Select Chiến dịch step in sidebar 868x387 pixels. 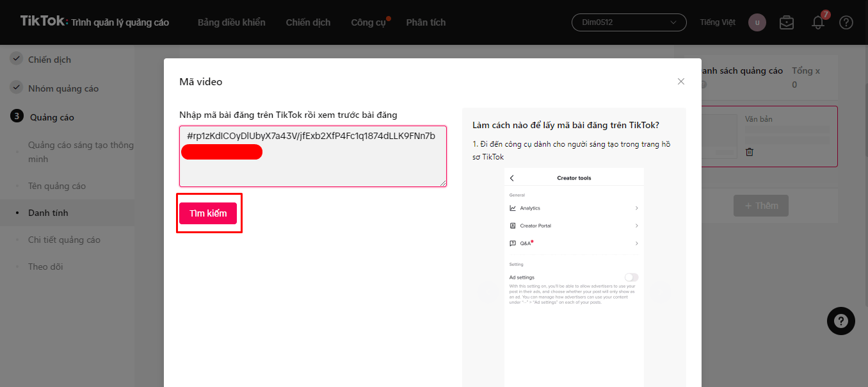click(x=49, y=60)
